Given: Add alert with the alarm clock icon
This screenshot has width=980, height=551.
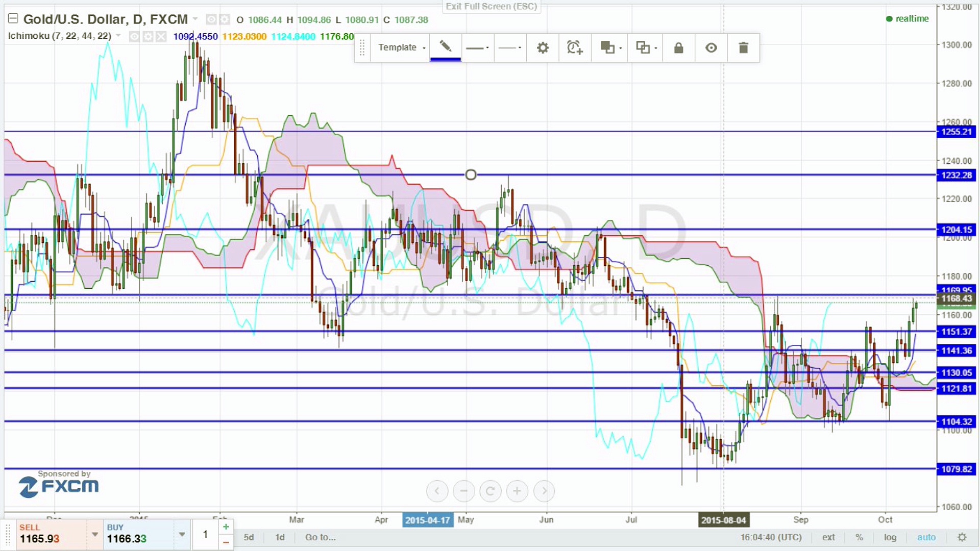Looking at the screenshot, I should [575, 48].
